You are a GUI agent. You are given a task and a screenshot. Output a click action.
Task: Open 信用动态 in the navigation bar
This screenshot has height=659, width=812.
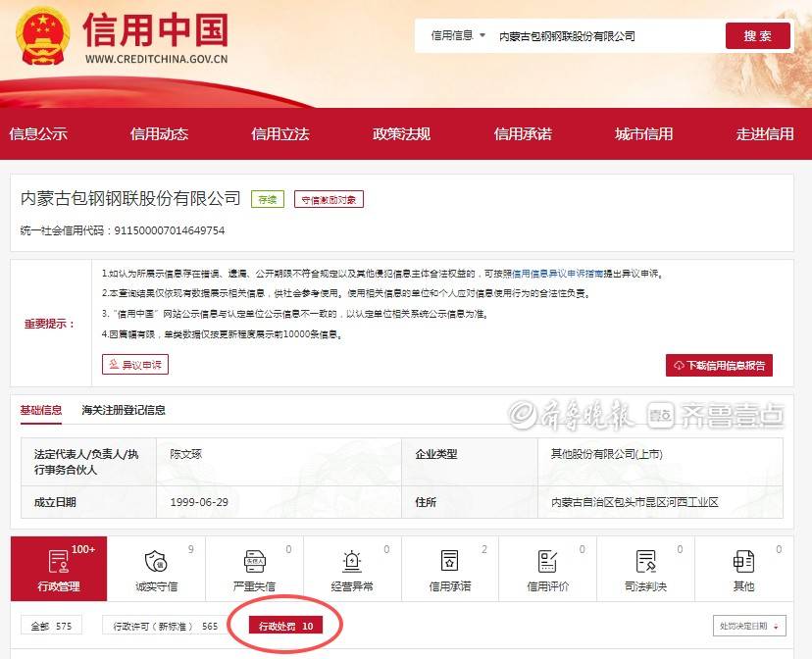pyautogui.click(x=159, y=134)
